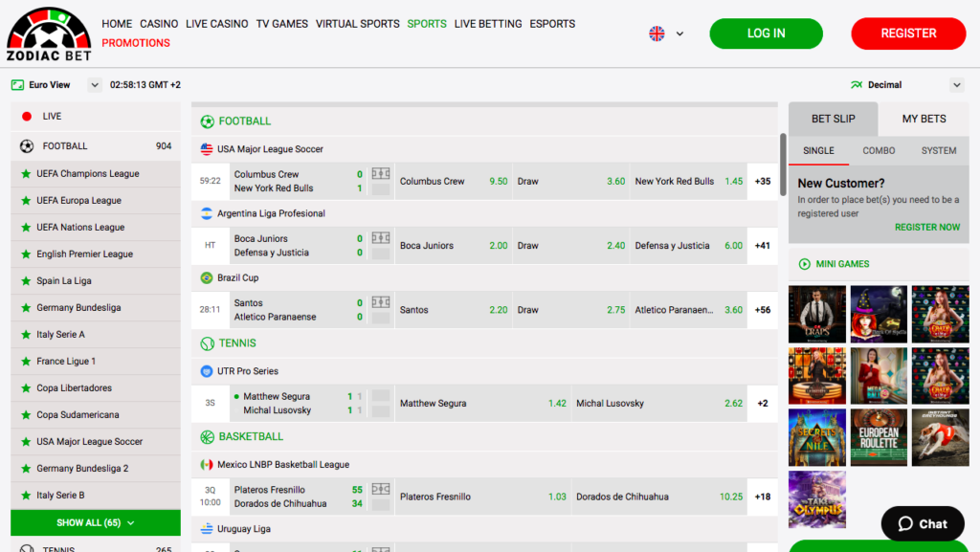Expand +56 more markets for Santos match
The width and height of the screenshot is (980, 552).
coord(763,310)
